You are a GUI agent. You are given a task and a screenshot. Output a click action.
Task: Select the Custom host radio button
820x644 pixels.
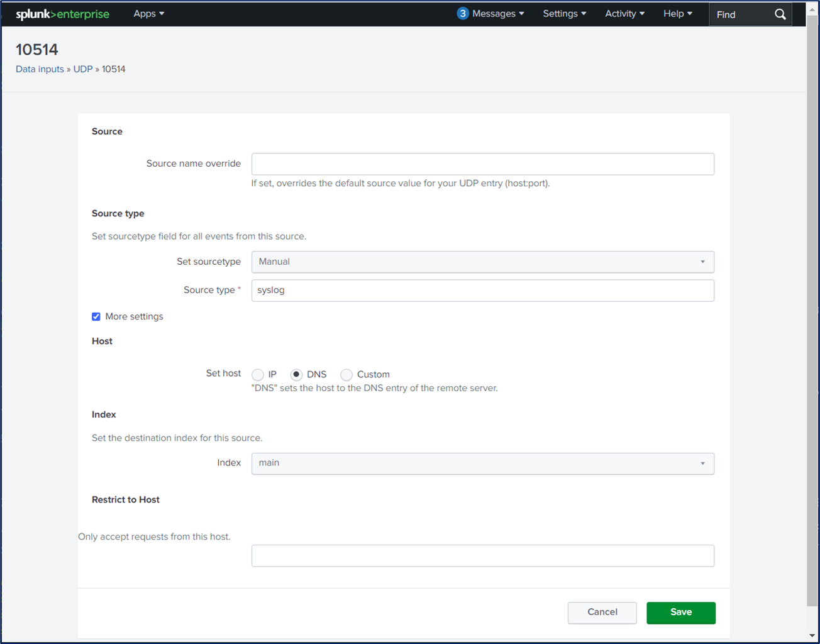[346, 374]
